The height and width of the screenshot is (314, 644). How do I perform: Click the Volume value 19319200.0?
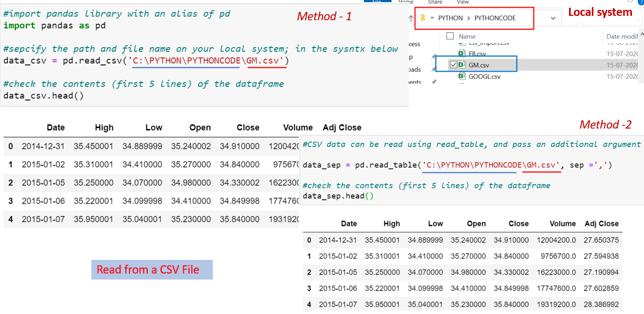[x=555, y=305]
